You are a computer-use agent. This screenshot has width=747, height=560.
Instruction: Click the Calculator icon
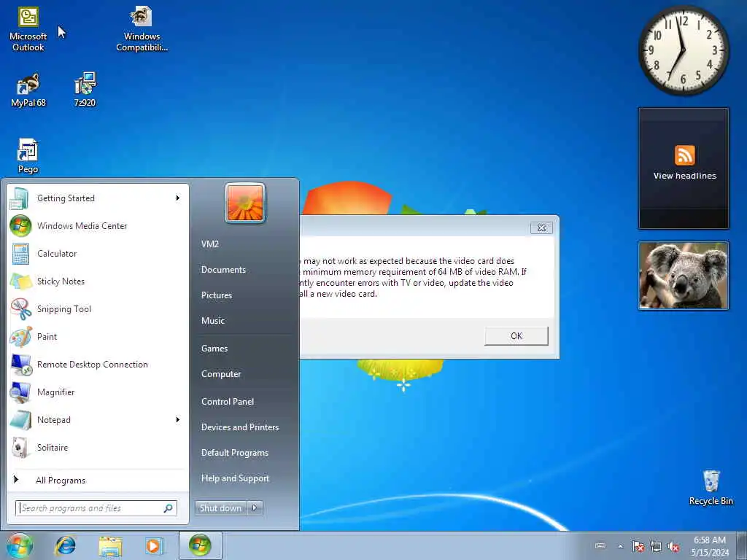[x=20, y=253]
